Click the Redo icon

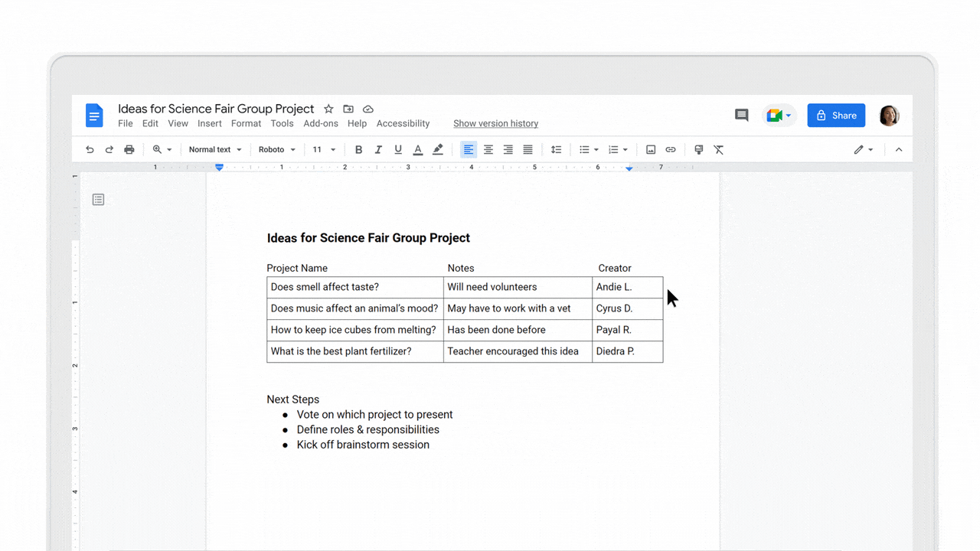(109, 149)
